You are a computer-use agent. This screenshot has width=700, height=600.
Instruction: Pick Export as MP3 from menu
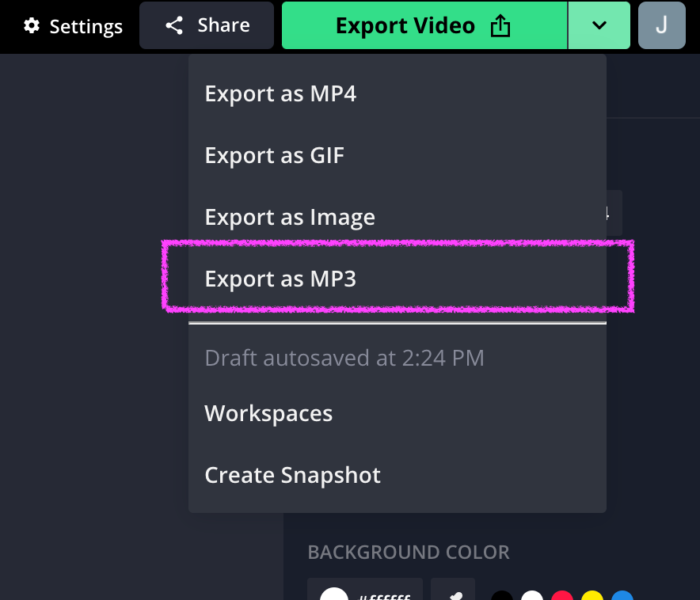[x=280, y=279]
